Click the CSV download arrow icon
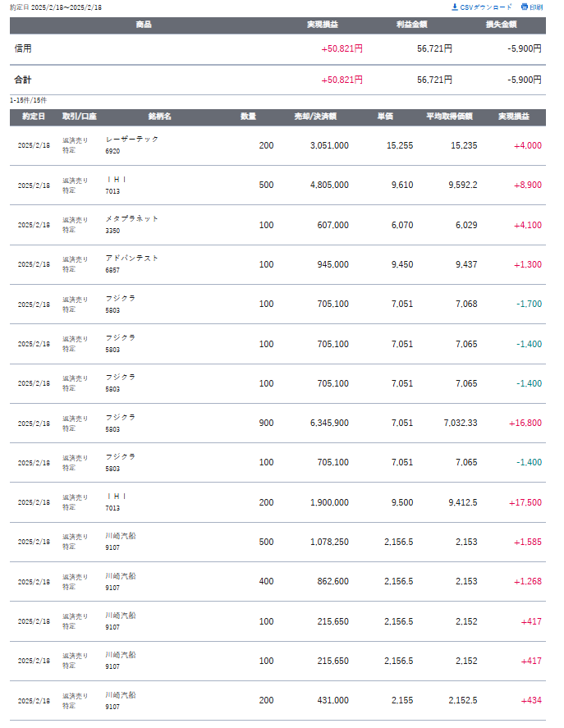Screen dimensions: 564x728 455,7
